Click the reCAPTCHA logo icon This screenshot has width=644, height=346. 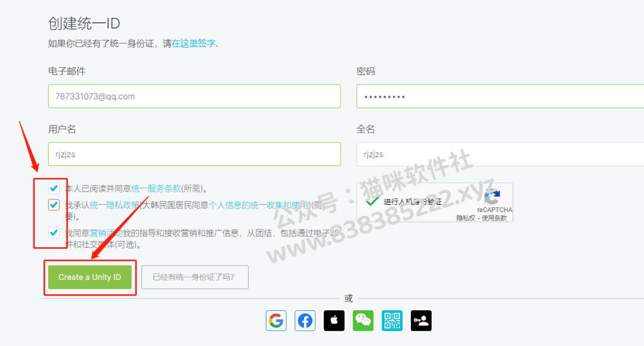492,197
